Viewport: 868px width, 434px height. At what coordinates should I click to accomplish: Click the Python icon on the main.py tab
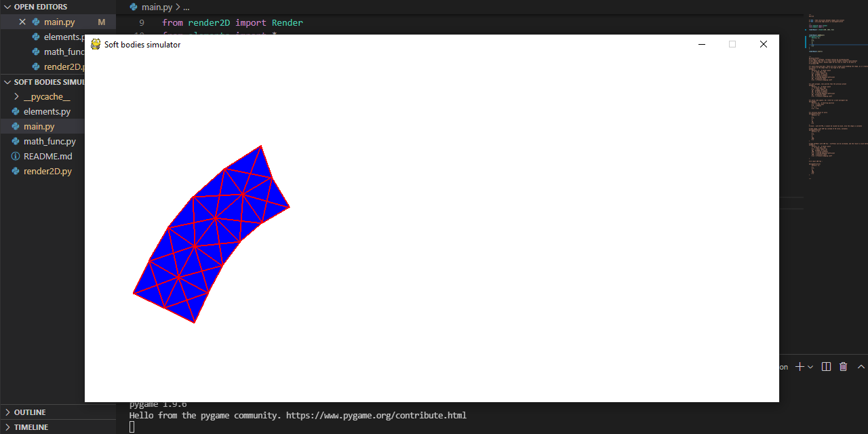[133, 7]
